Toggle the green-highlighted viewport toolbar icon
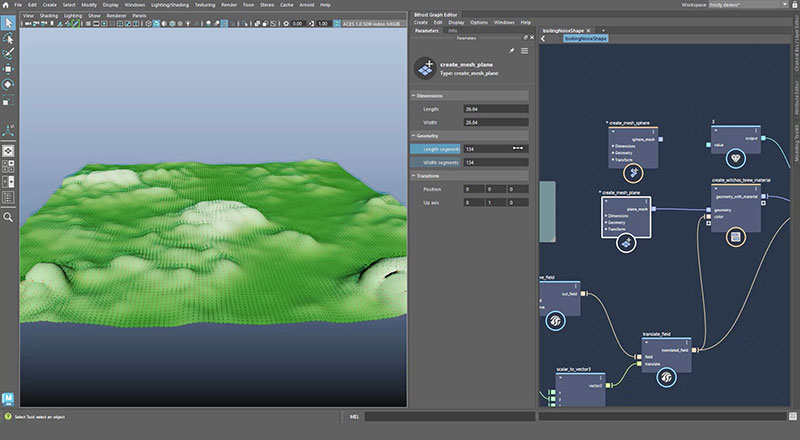The height and width of the screenshot is (440, 800). coord(76,23)
